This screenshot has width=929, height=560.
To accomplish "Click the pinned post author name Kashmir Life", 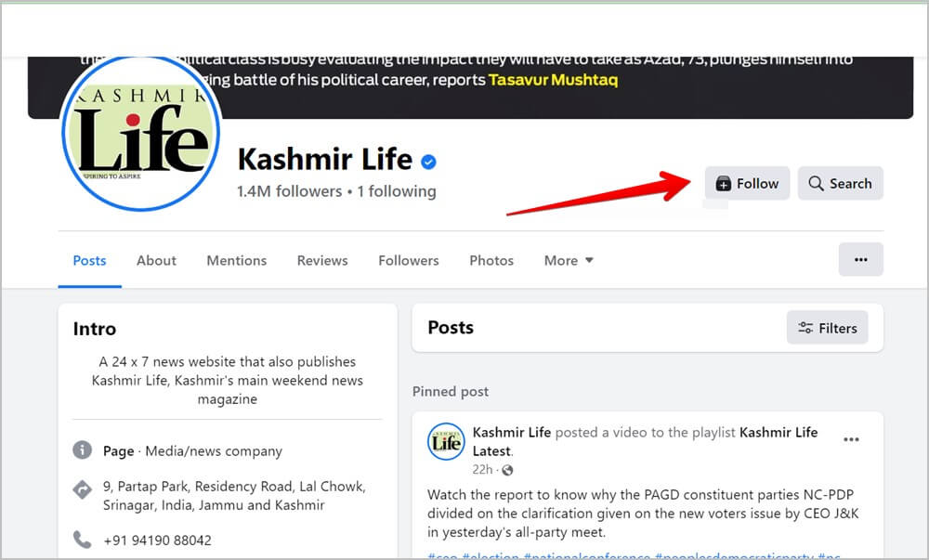I will pyautogui.click(x=512, y=432).
